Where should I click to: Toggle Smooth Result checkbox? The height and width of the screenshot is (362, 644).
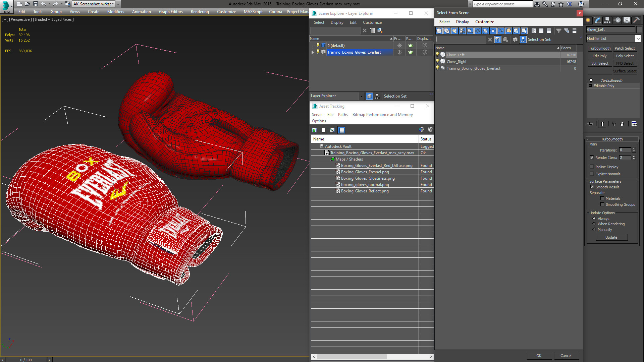click(x=592, y=187)
